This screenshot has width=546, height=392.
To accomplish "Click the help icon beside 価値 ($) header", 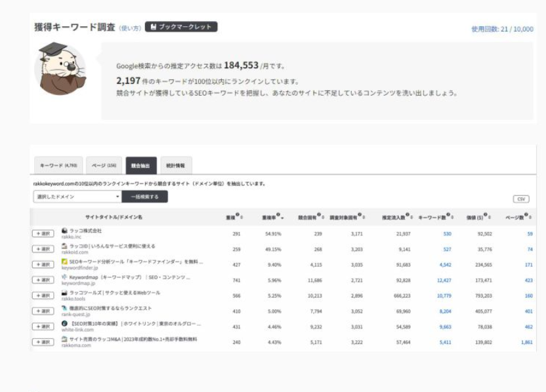I will point(486,214).
